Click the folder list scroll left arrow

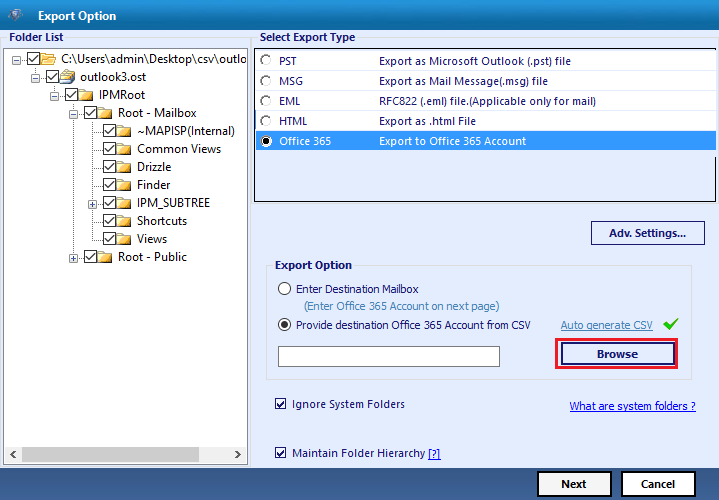click(x=13, y=454)
